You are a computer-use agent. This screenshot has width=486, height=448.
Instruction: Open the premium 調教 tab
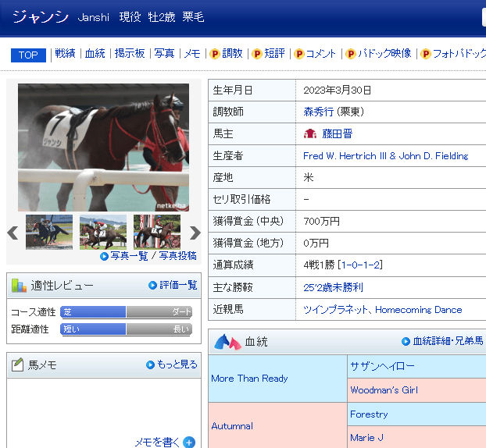[x=232, y=54]
